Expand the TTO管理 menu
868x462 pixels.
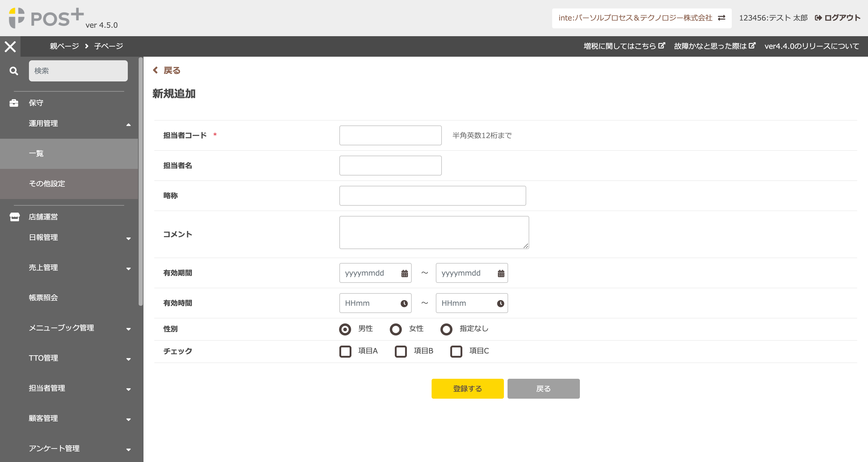(128, 359)
